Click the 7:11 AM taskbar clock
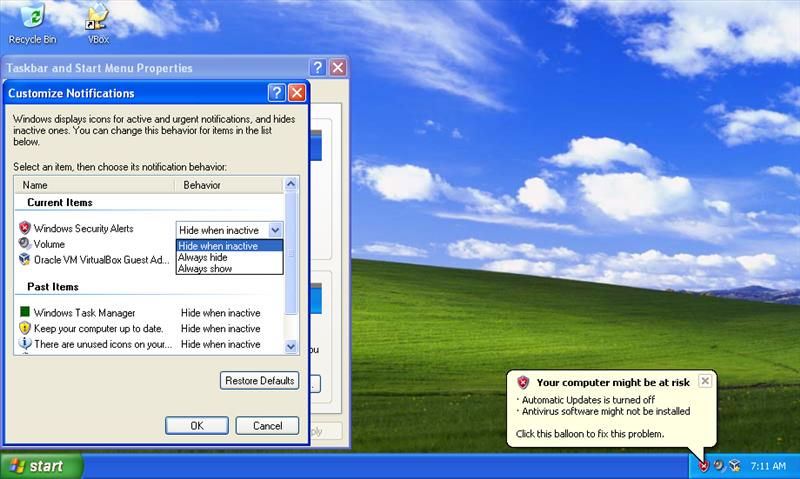Image resolution: width=800 pixels, height=479 pixels. click(x=768, y=466)
